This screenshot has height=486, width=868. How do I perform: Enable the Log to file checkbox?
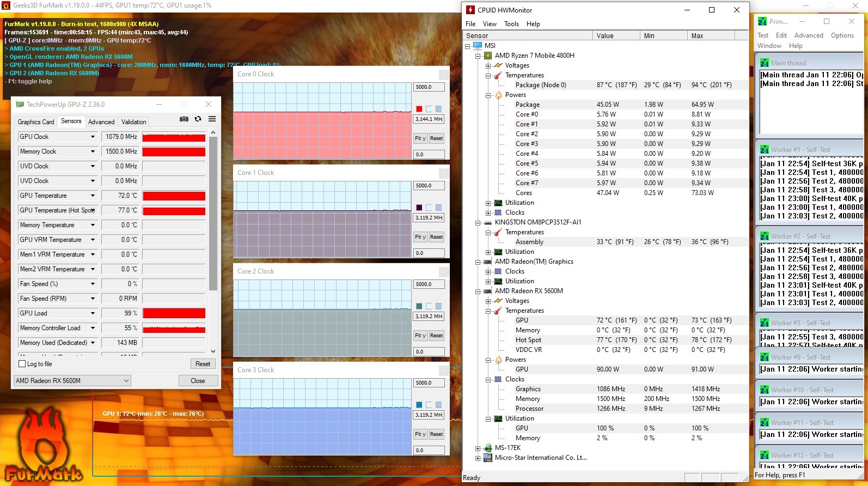click(x=22, y=364)
